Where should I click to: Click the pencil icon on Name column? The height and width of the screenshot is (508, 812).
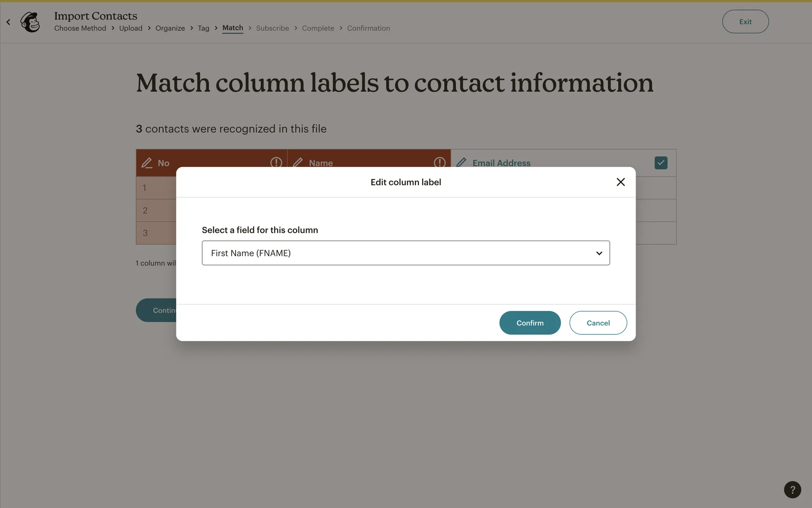298,163
